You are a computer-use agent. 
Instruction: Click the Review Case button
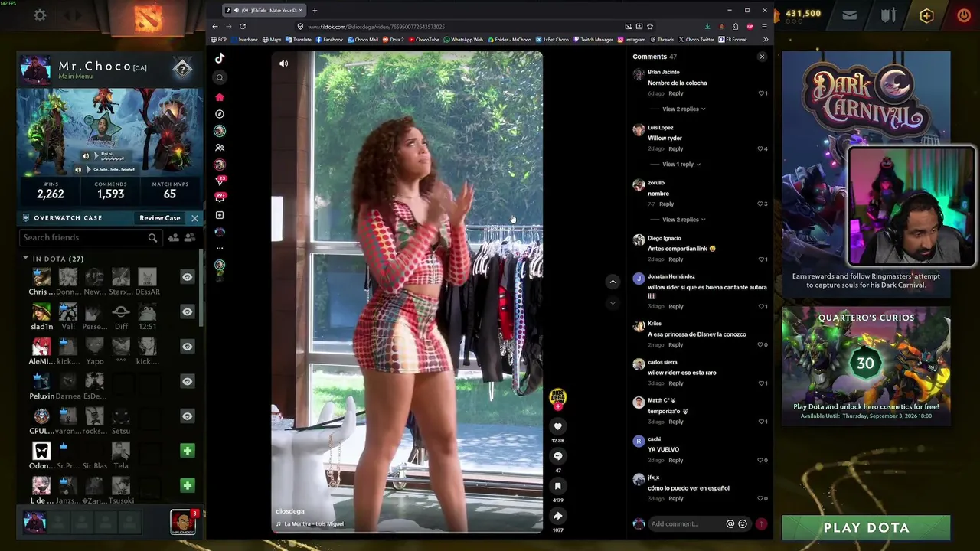pos(160,218)
